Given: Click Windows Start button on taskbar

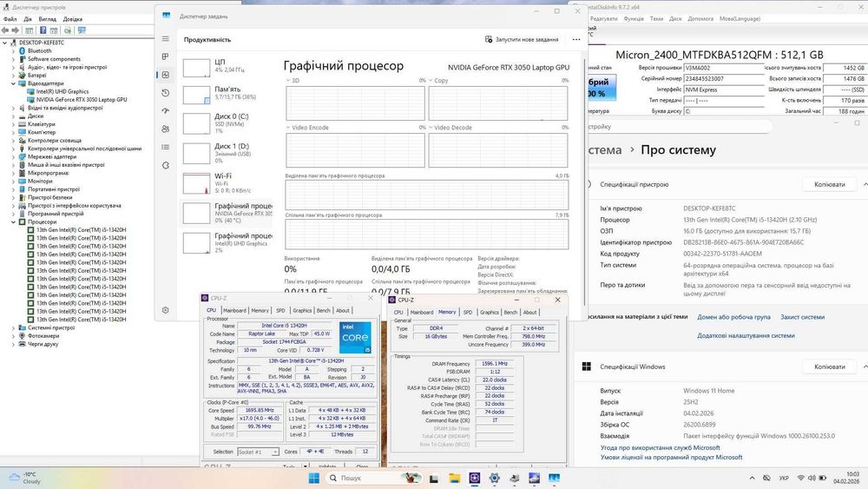Looking at the screenshot, I should click(314, 478).
